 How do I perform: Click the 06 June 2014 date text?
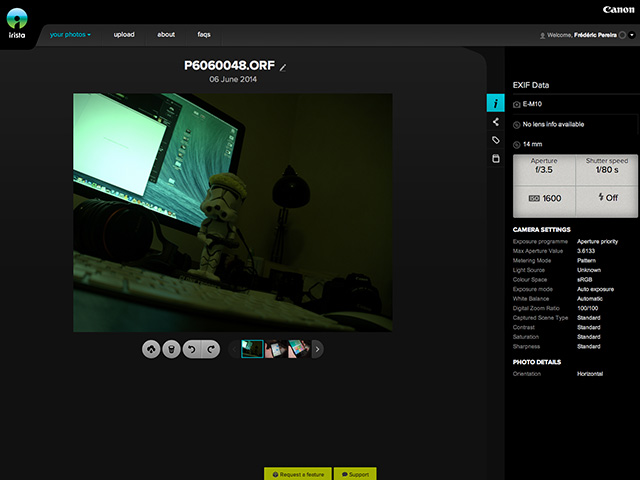coord(233,79)
